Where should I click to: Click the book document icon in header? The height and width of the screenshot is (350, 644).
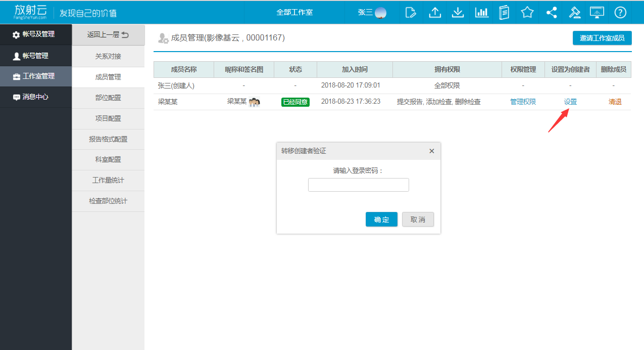click(504, 12)
